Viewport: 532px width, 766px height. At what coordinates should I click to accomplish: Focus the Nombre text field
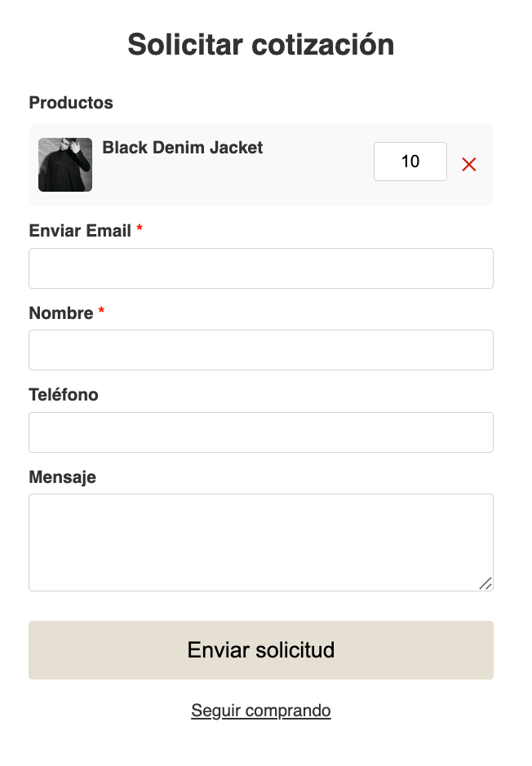261,350
